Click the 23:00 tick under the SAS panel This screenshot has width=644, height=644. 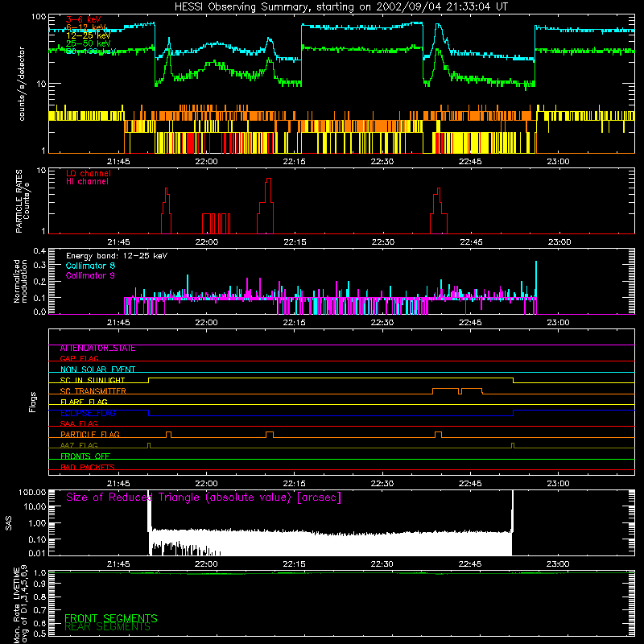coord(558,564)
